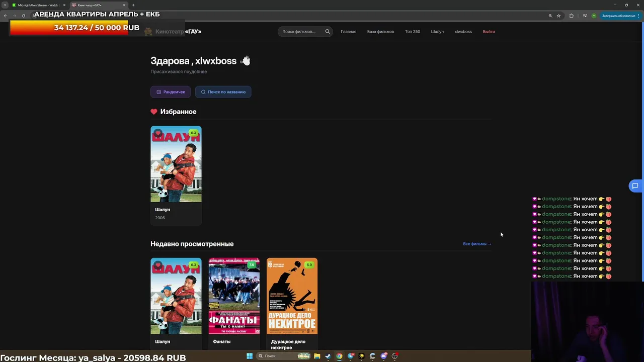Switch to MidnightAlwa Stream tab

pyautogui.click(x=38, y=5)
